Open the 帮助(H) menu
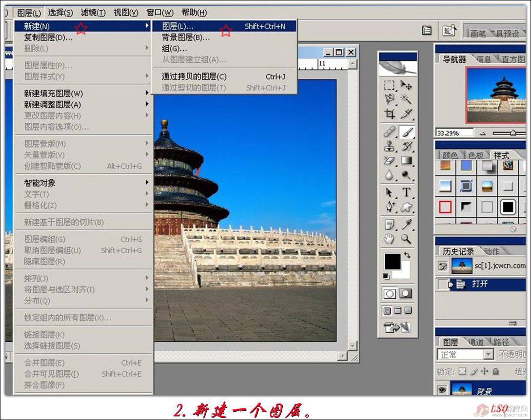531x420 pixels. click(x=194, y=13)
